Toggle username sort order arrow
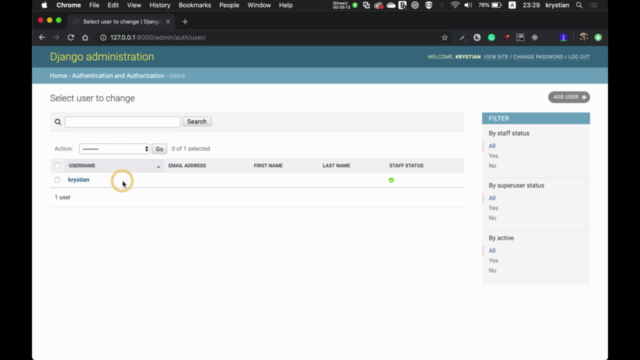The image size is (640, 360). coord(158,166)
